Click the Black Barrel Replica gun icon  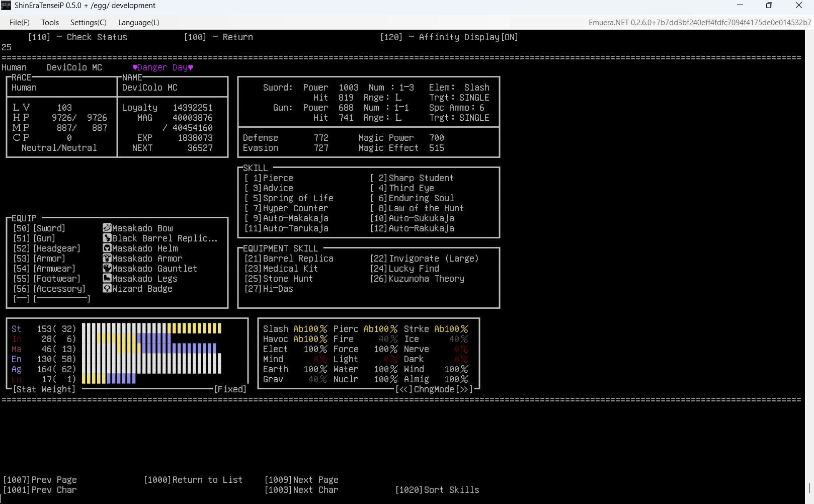(x=107, y=238)
